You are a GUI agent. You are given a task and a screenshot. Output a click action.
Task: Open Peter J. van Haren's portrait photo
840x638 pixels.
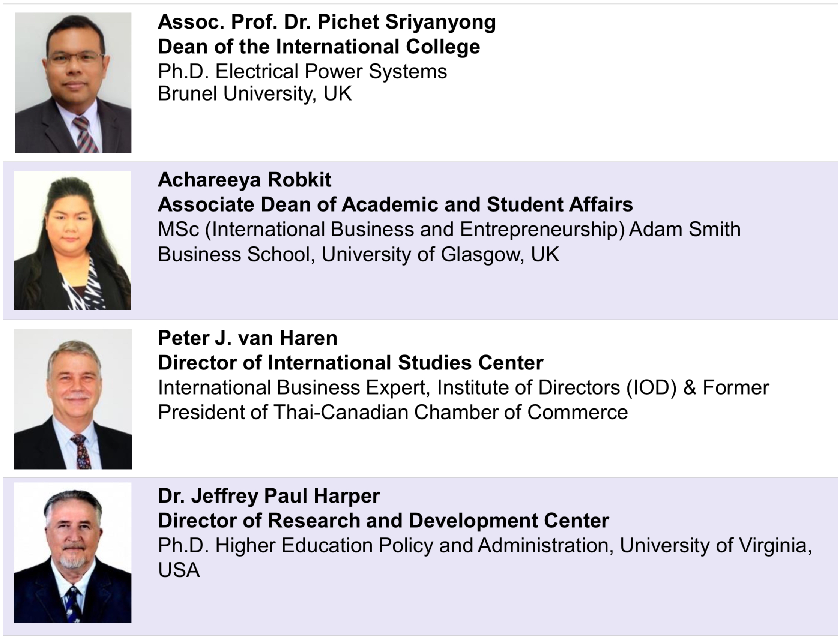[x=73, y=399]
